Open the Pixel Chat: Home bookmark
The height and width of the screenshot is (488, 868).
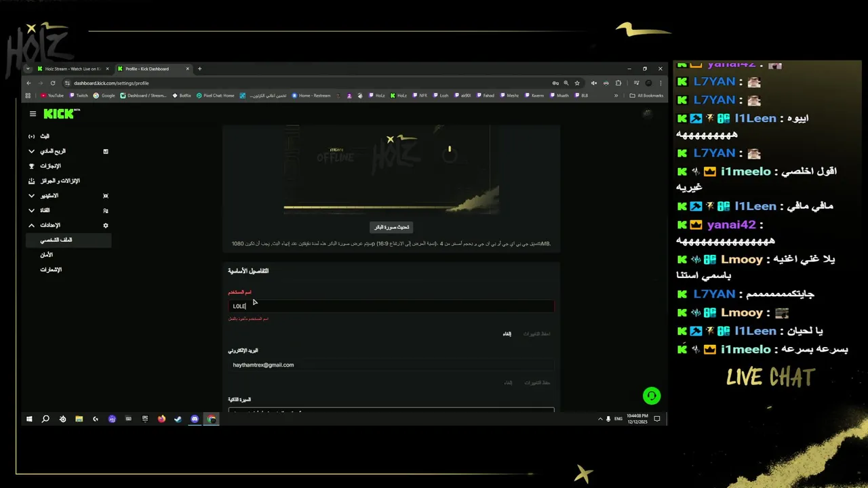[x=216, y=96]
